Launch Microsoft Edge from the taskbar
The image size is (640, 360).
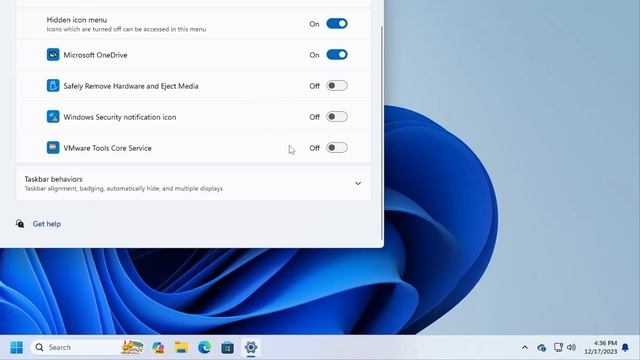[x=204, y=347]
